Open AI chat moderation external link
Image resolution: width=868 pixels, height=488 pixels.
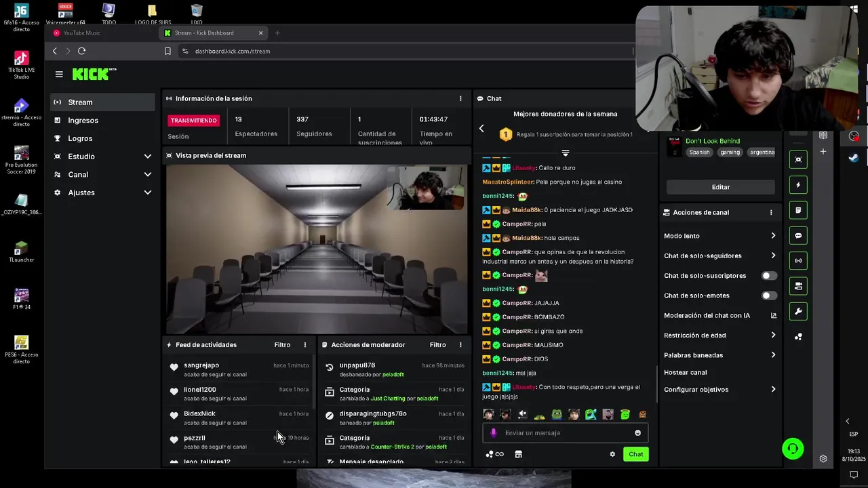pos(773,315)
